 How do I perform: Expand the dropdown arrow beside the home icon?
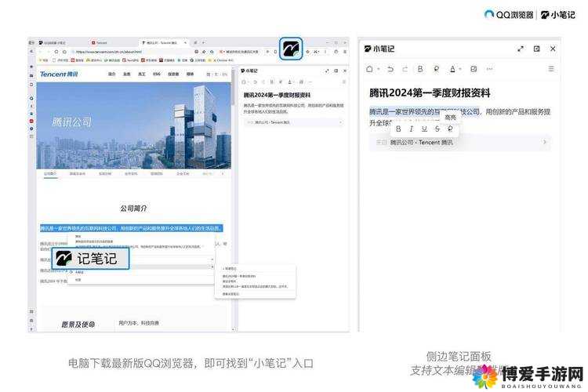(x=379, y=70)
